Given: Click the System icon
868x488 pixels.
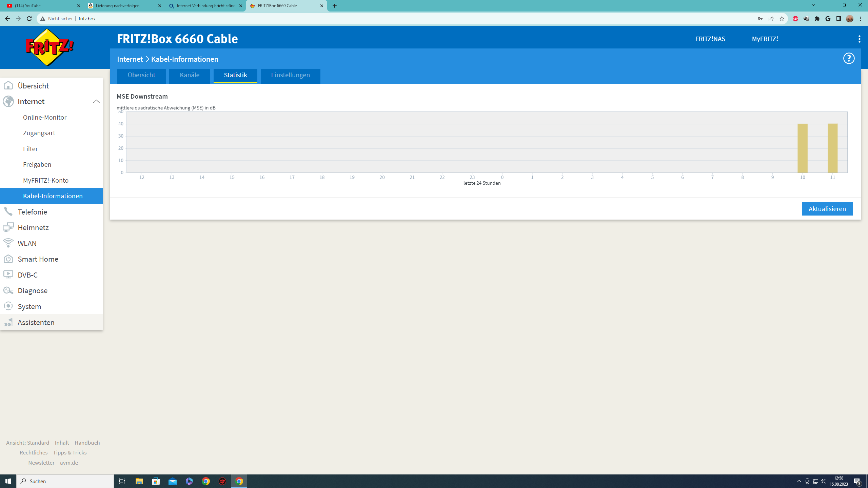Looking at the screenshot, I should [8, 306].
